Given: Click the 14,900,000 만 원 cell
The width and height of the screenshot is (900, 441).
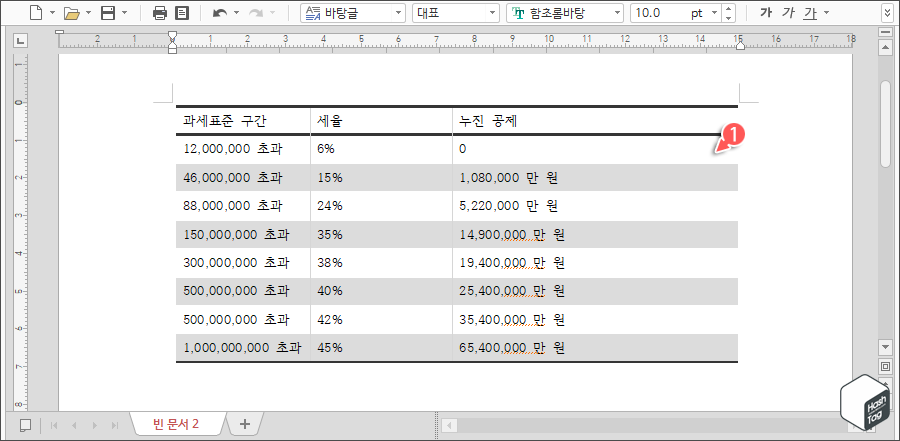Looking at the screenshot, I should pos(595,234).
